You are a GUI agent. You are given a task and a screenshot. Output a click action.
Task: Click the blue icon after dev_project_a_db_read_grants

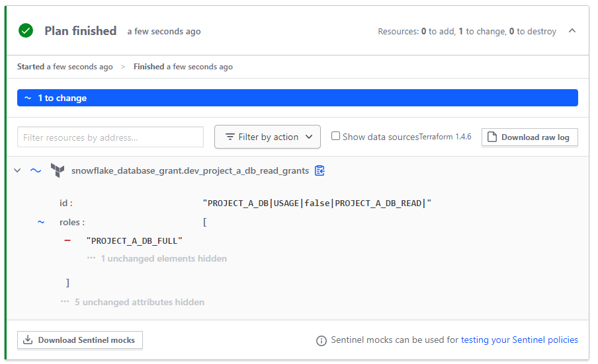(320, 170)
